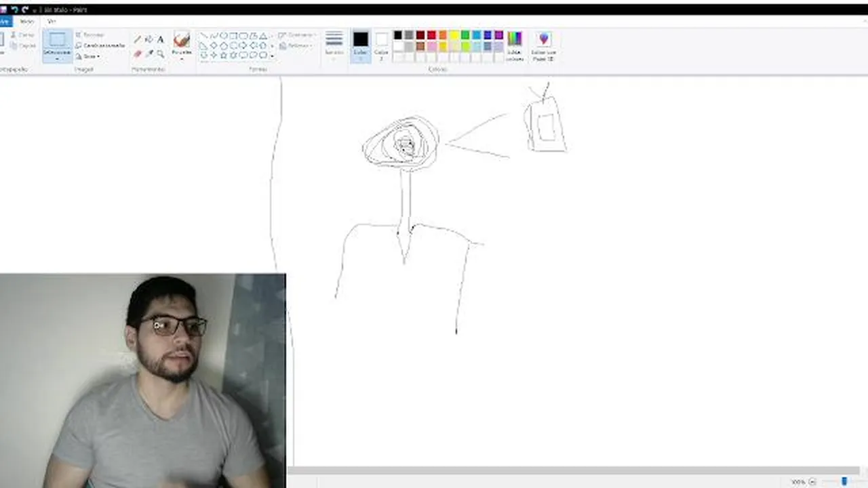Click the zoom out minus button

point(812,482)
